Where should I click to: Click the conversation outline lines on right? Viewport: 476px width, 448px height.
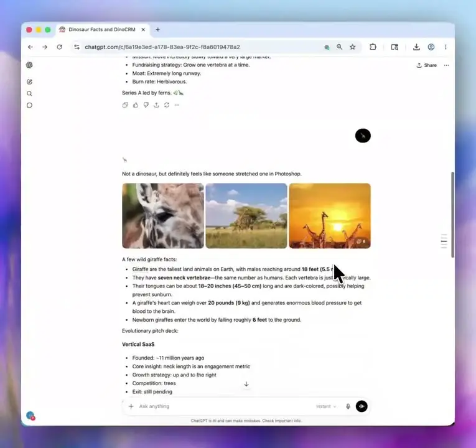click(x=444, y=241)
